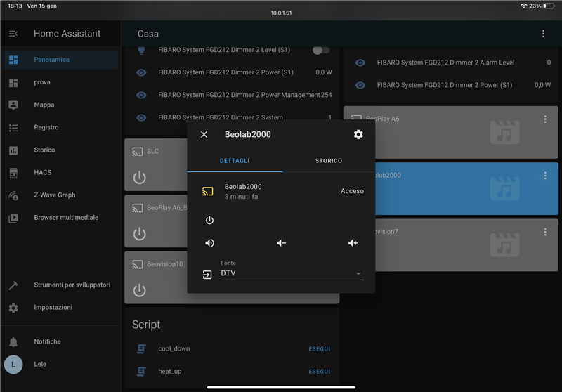Open Z-Wave Graph in the sidebar

[54, 195]
